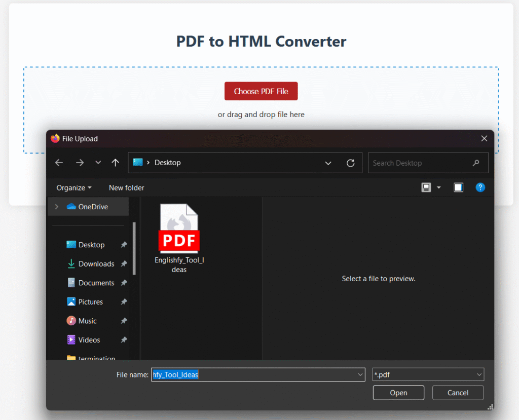
Task: Click the search magnifier in Search Desktop
Action: [475, 163]
